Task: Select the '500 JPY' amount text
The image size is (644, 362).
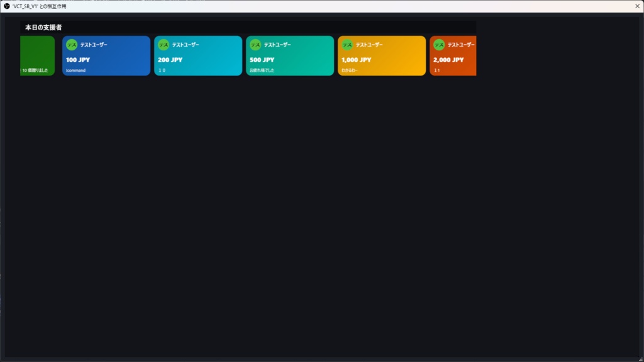Action: (262, 60)
